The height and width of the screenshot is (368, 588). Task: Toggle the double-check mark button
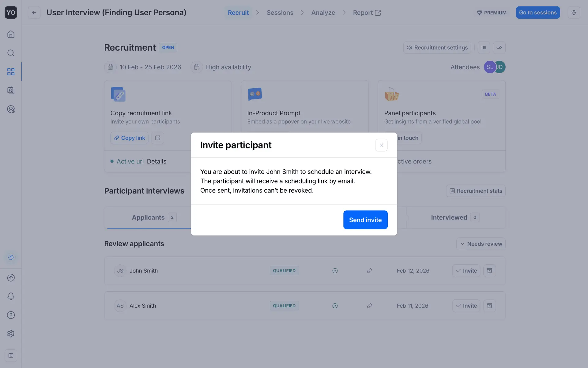pos(499,48)
